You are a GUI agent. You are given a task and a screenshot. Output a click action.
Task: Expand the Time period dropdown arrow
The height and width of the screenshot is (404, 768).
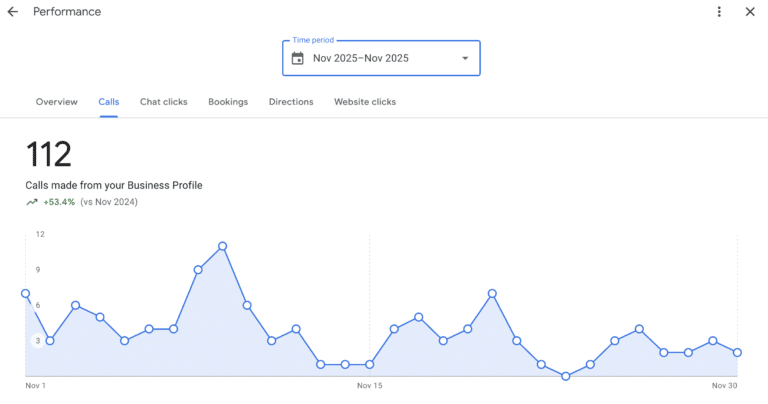tap(464, 58)
